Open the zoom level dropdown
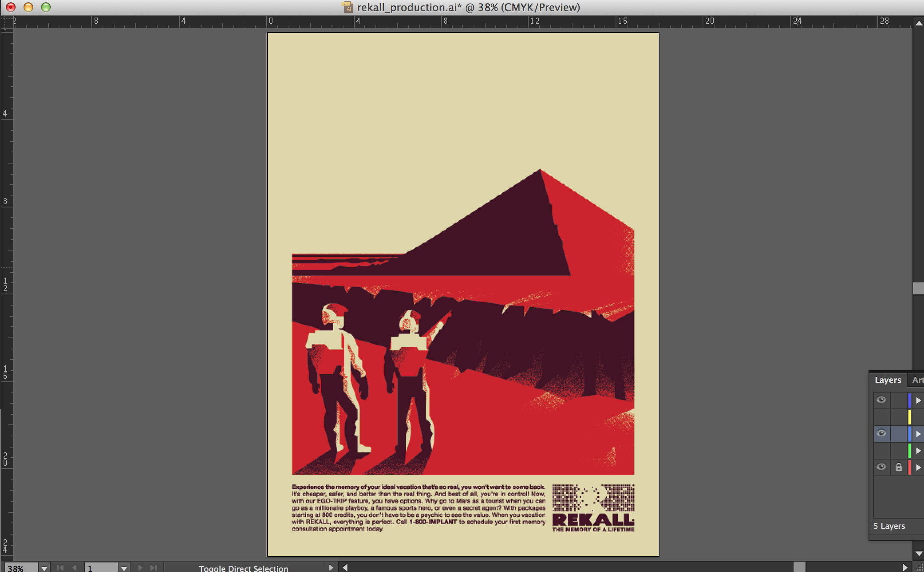The width and height of the screenshot is (924, 572). pos(44,568)
